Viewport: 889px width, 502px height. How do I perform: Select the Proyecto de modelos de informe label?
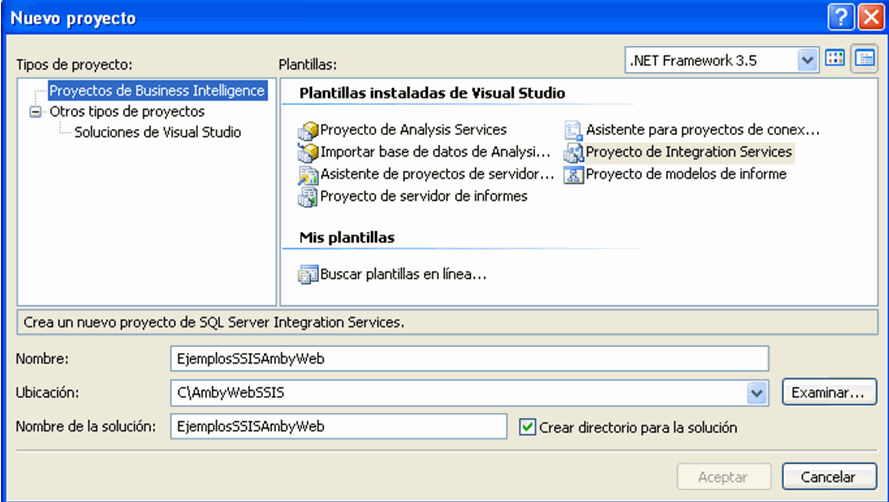click(686, 174)
